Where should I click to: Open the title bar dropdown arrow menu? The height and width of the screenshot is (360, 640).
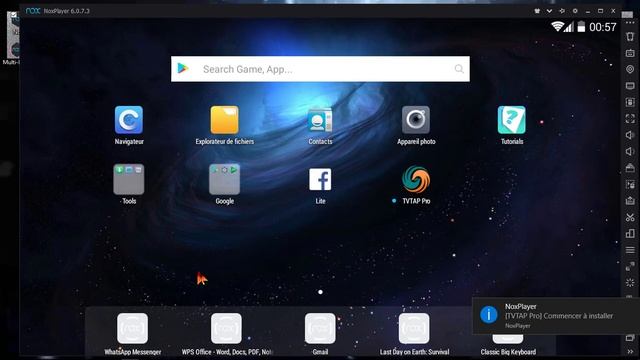pos(549,11)
